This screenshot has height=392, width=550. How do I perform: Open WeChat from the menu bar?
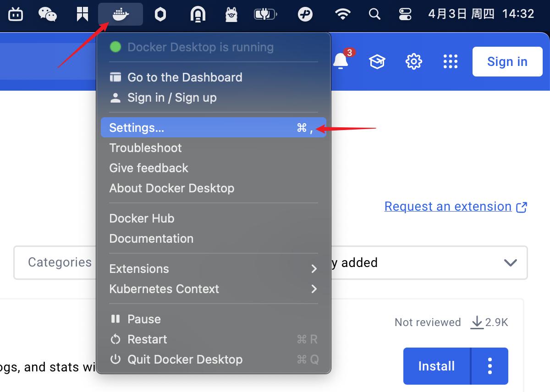[48, 14]
